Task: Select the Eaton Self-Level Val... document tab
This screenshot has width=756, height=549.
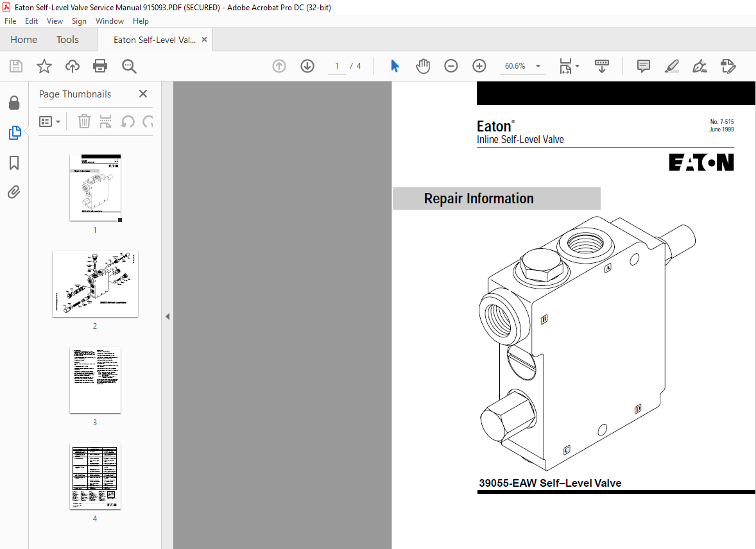Action: 154,40
